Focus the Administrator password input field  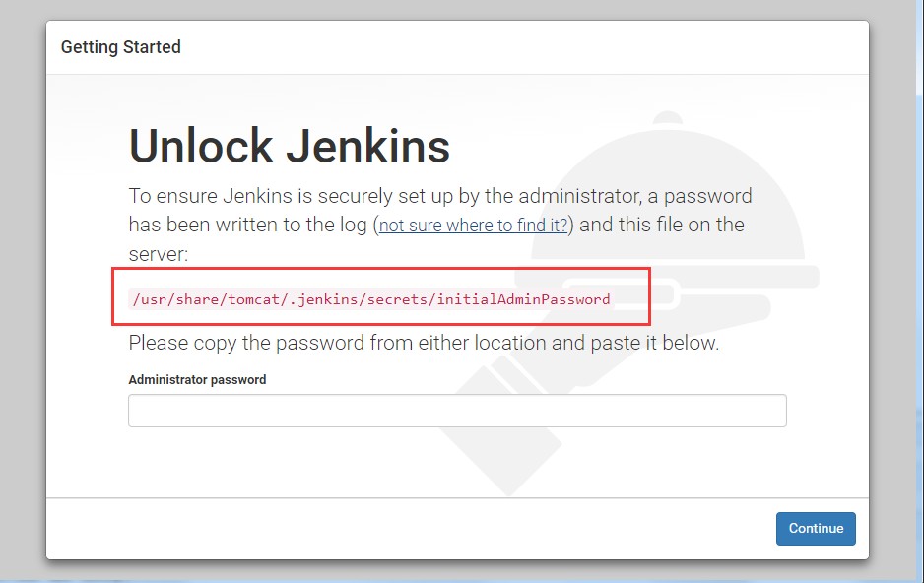pos(457,411)
